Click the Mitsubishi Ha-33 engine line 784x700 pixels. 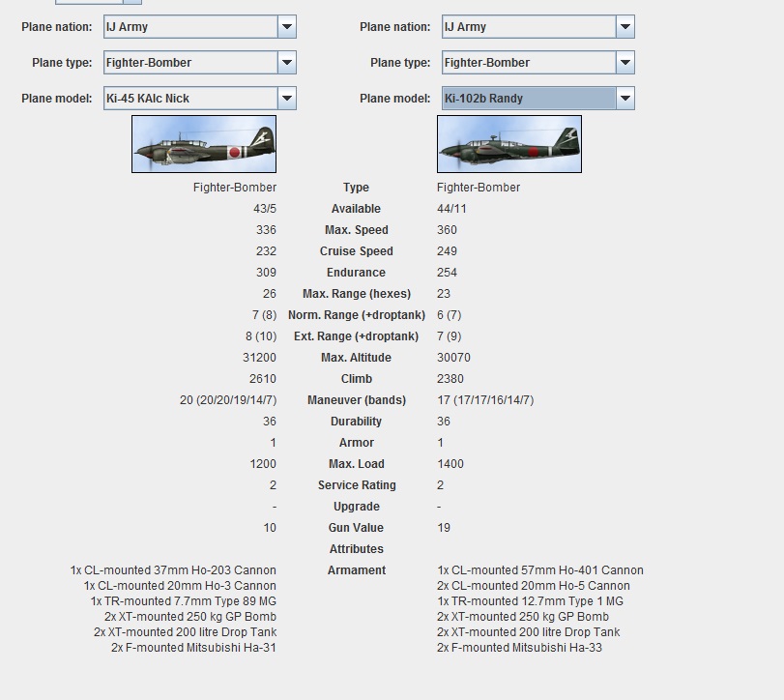(519, 648)
